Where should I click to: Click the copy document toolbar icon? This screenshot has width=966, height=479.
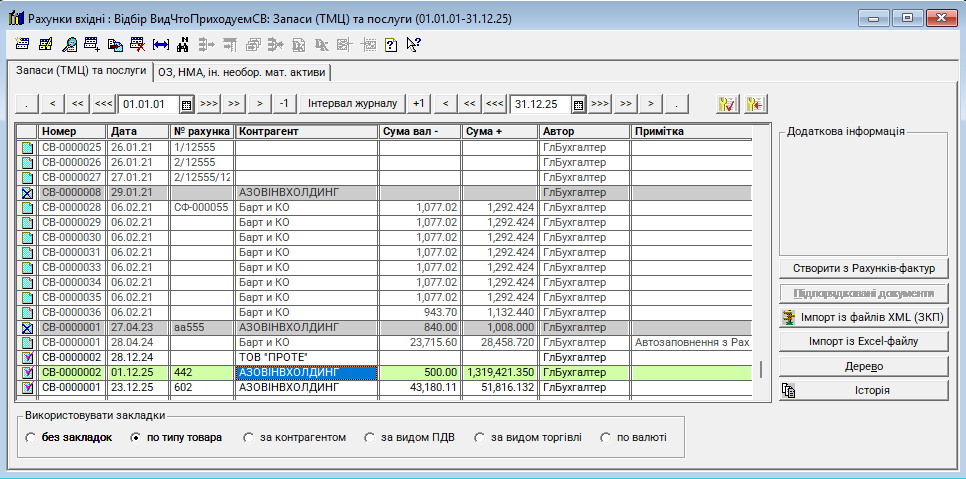coord(115,44)
